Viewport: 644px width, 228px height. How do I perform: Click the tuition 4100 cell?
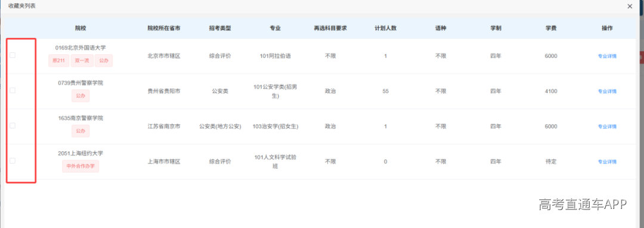[551, 92]
